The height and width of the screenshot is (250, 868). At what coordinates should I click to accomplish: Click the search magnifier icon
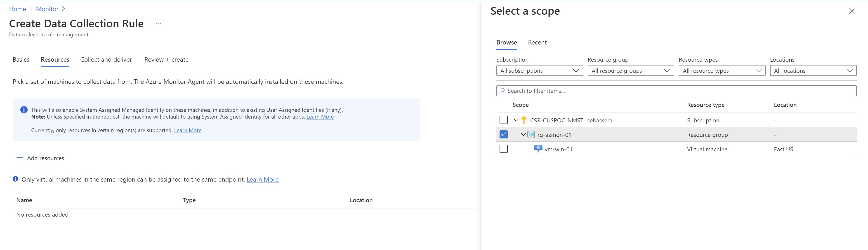[x=502, y=91]
